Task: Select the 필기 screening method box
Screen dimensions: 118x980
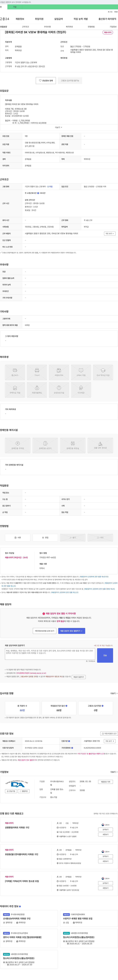Action: coord(73,538)
